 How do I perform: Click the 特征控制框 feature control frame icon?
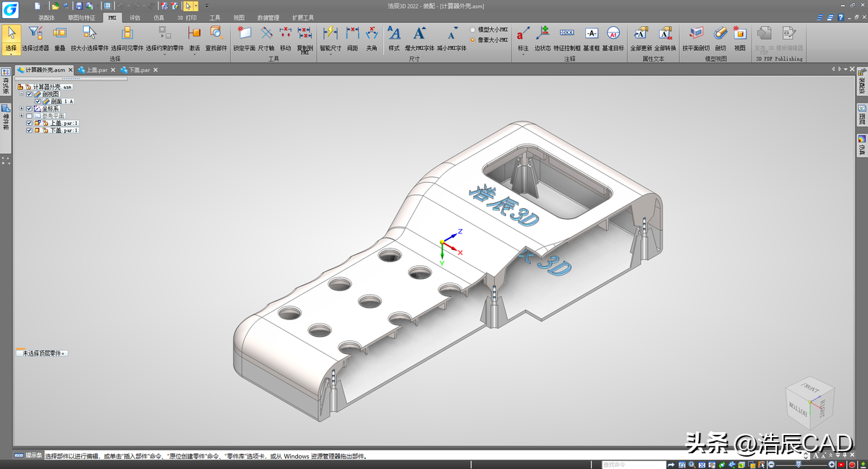567,33
